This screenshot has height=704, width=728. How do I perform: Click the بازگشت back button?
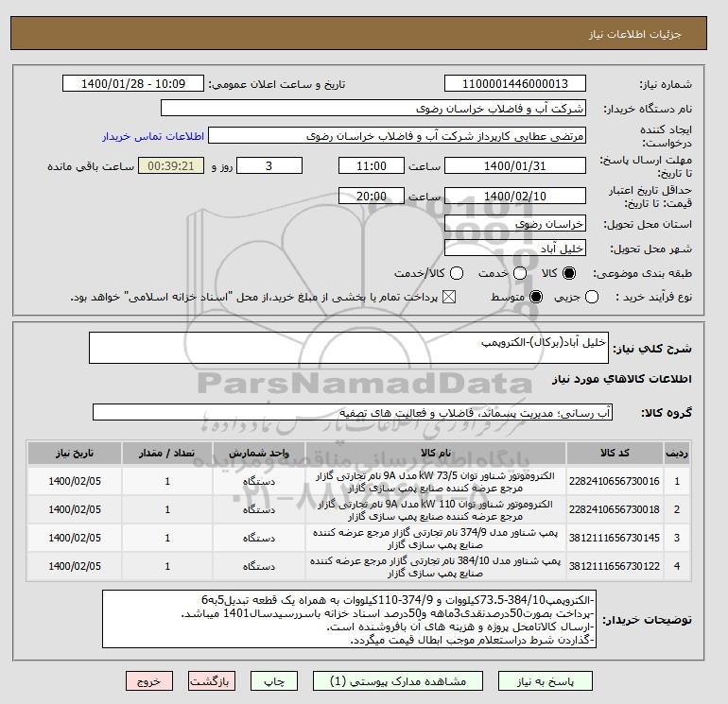[212, 681]
